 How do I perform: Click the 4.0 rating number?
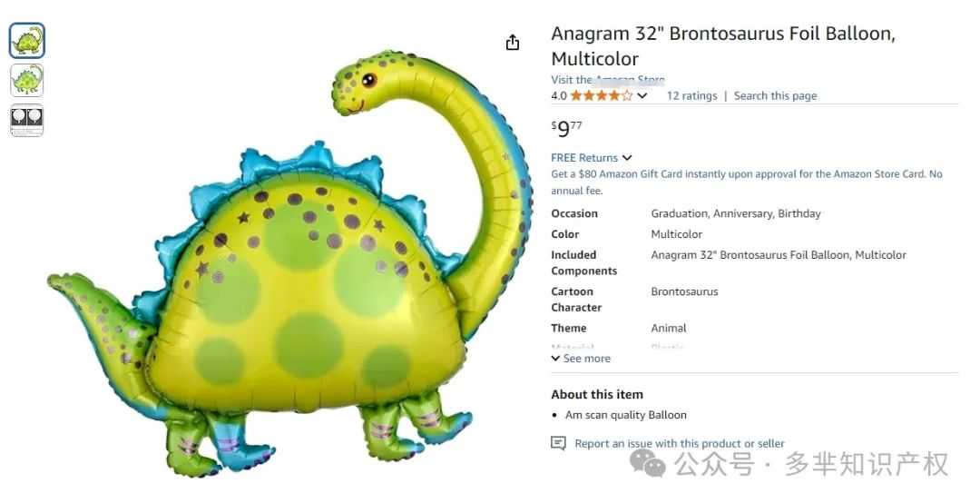(559, 95)
